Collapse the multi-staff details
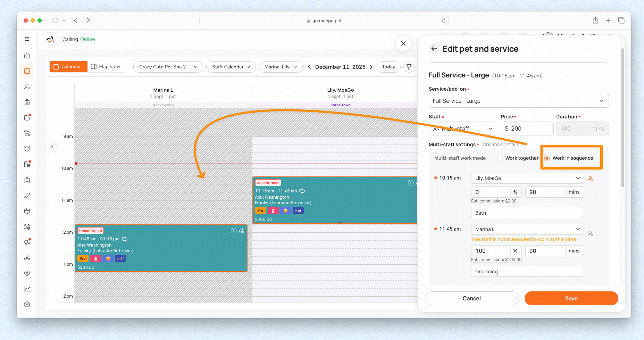644x340 pixels. (x=504, y=144)
